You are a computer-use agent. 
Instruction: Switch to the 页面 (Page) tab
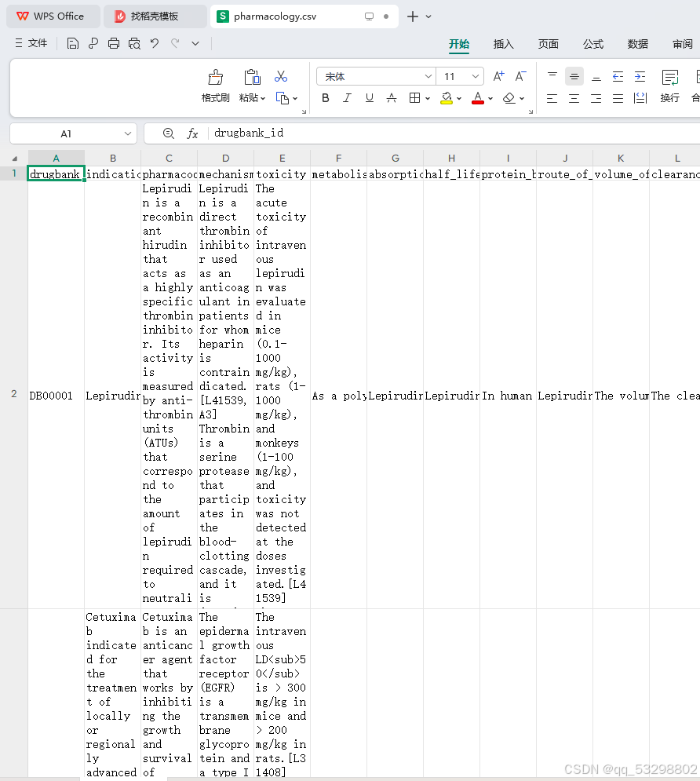pos(549,44)
